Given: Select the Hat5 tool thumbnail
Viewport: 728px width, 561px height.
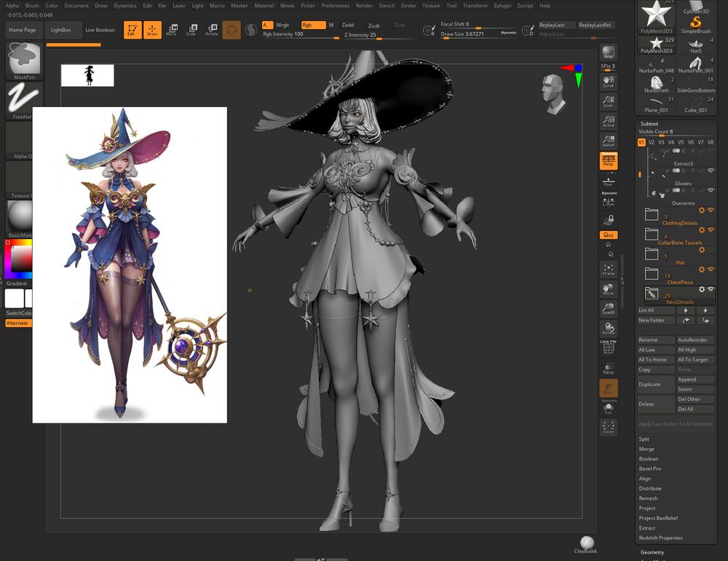Looking at the screenshot, I should [x=695, y=46].
